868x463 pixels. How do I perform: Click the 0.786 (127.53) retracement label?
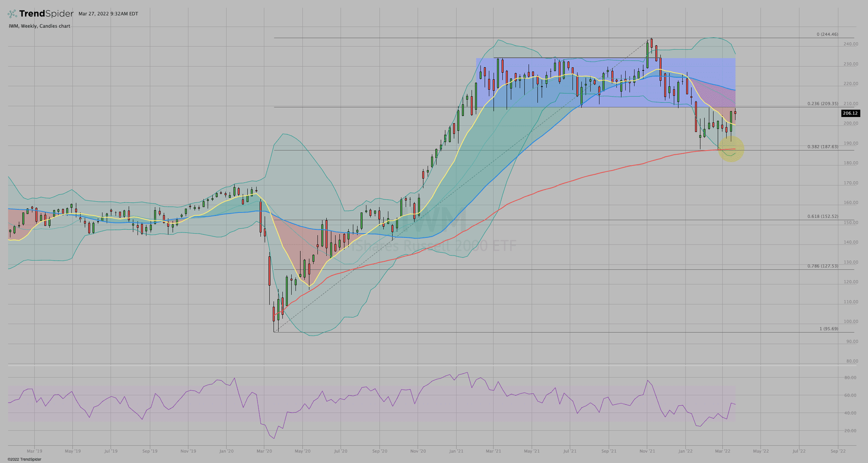[823, 266]
